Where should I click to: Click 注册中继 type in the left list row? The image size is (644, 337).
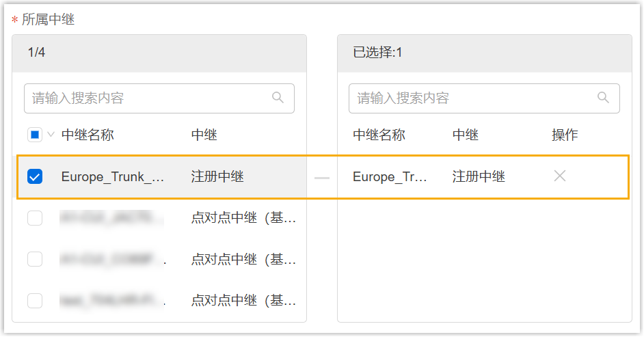click(217, 176)
